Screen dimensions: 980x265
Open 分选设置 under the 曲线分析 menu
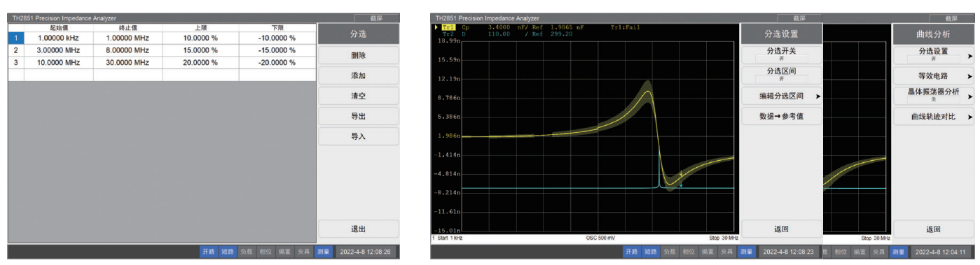point(933,55)
